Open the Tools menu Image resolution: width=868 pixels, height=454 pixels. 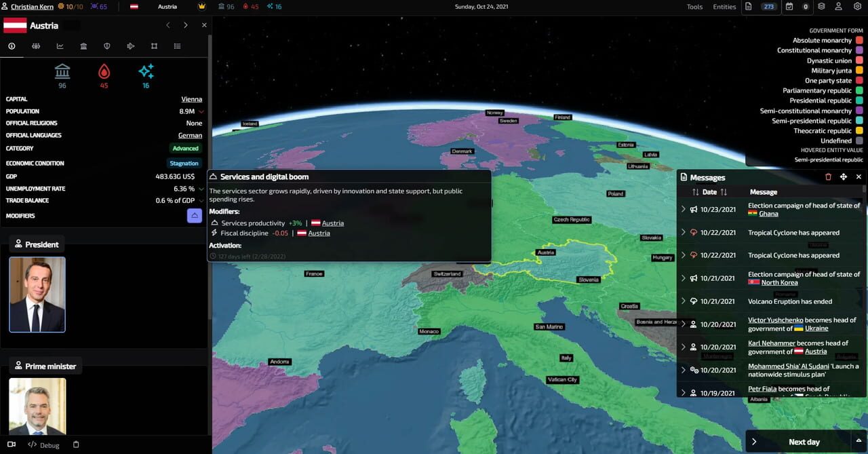tap(694, 7)
